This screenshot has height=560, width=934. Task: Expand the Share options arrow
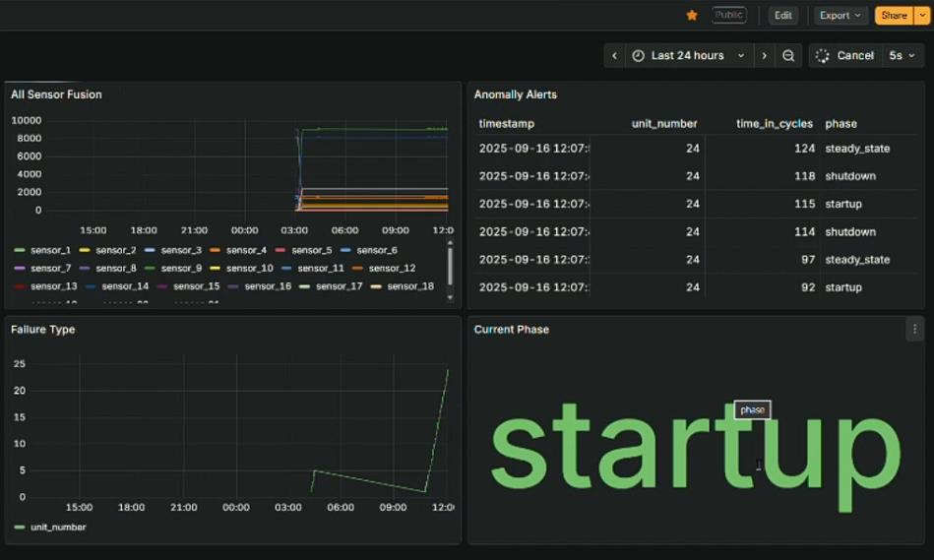pyautogui.click(x=922, y=16)
